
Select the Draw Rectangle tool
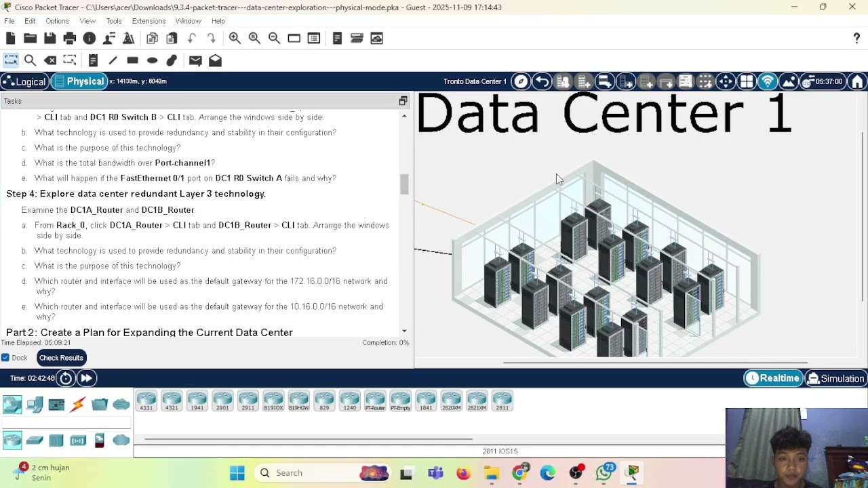coord(132,60)
